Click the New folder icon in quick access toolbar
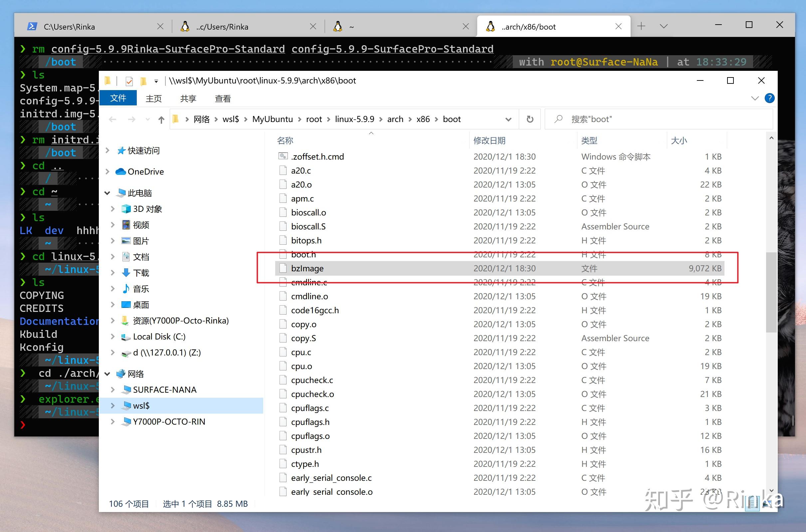This screenshot has height=532, width=806. click(143, 81)
